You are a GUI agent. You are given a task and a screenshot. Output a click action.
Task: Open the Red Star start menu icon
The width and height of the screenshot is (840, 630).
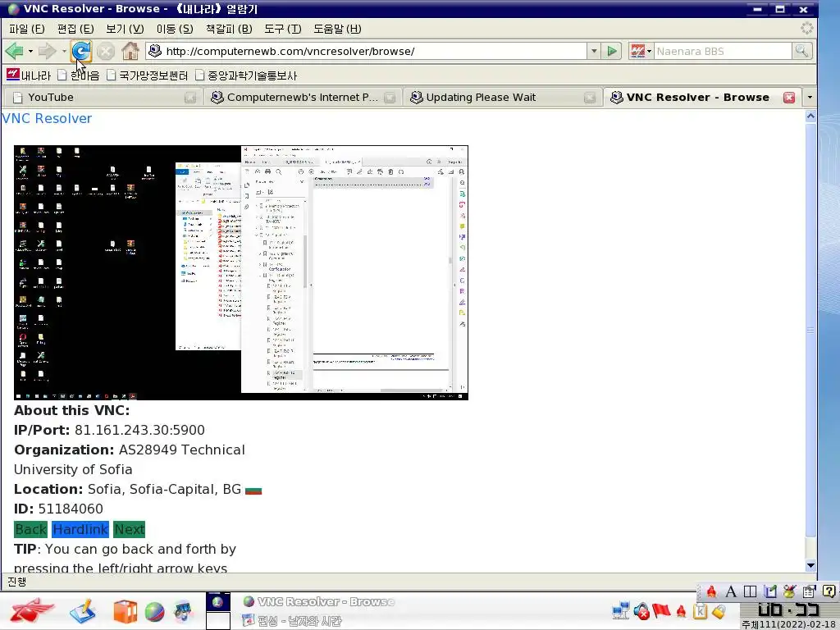click(x=31, y=610)
